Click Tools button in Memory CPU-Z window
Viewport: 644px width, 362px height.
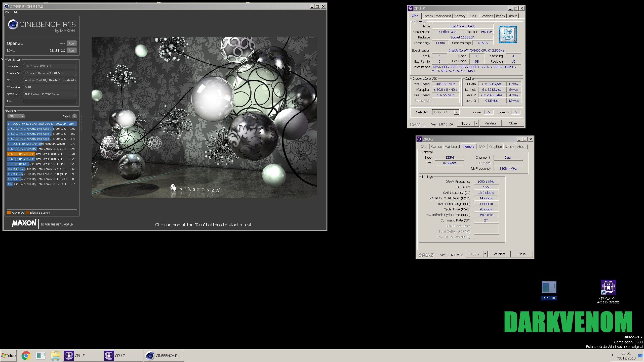click(474, 254)
